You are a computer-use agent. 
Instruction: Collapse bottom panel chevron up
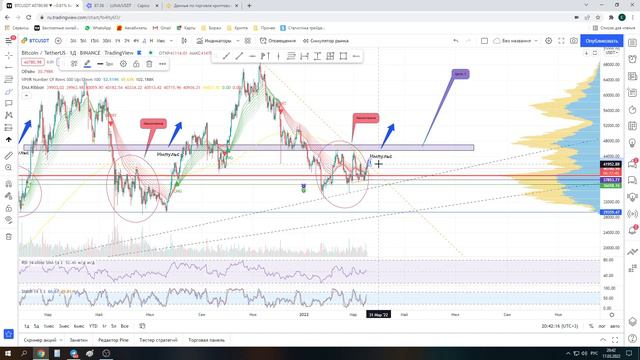[603, 340]
